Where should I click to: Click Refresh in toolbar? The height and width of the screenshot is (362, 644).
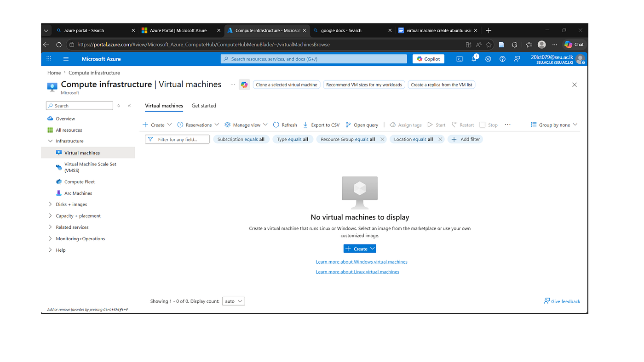(285, 125)
